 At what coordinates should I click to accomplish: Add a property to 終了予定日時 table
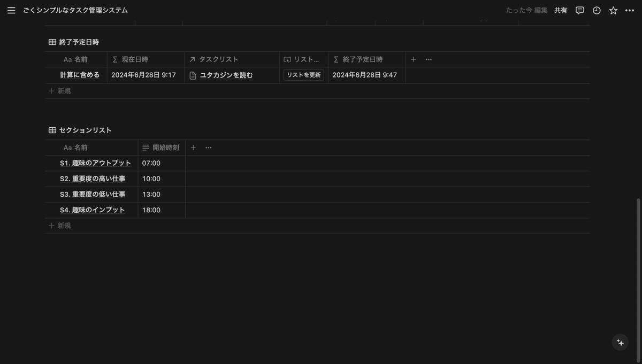coord(413,59)
